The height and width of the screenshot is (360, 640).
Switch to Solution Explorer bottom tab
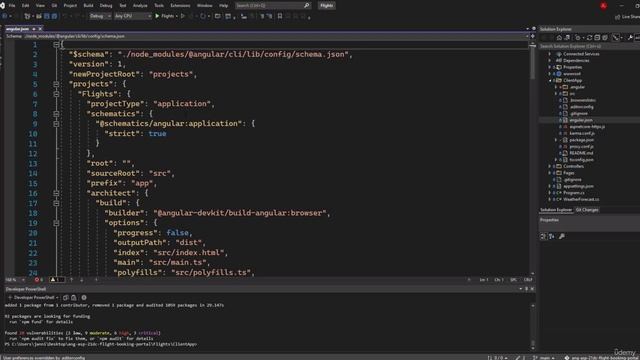pos(556,210)
